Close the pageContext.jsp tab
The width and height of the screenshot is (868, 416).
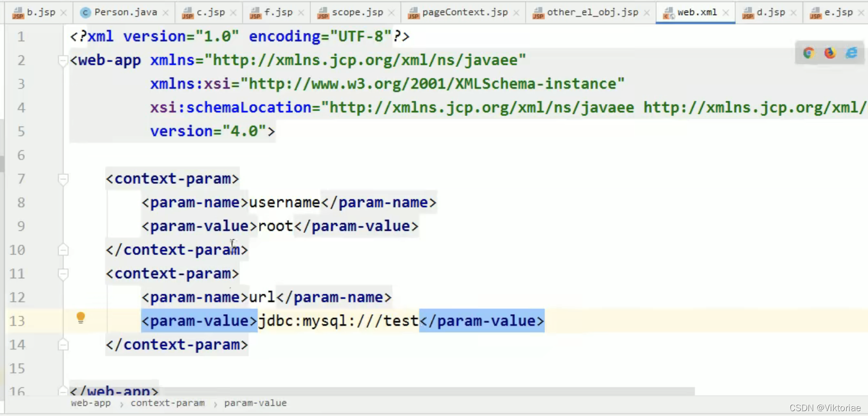click(x=516, y=13)
